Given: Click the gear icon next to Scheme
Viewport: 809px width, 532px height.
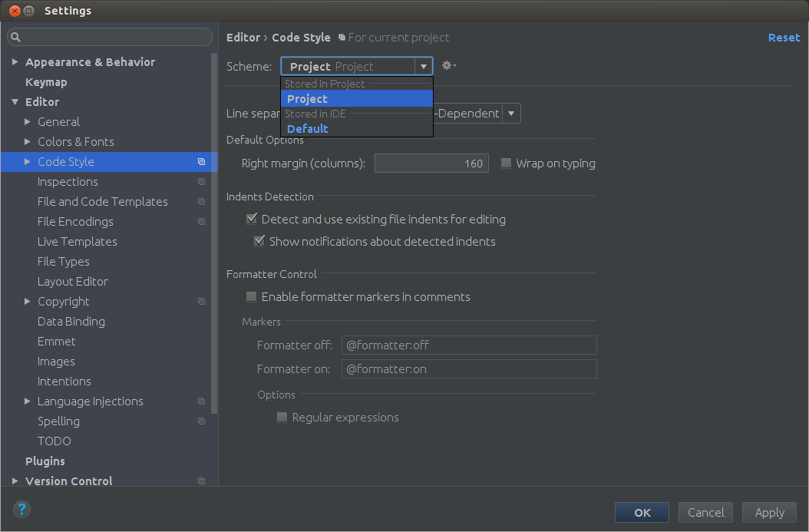Looking at the screenshot, I should click(447, 66).
